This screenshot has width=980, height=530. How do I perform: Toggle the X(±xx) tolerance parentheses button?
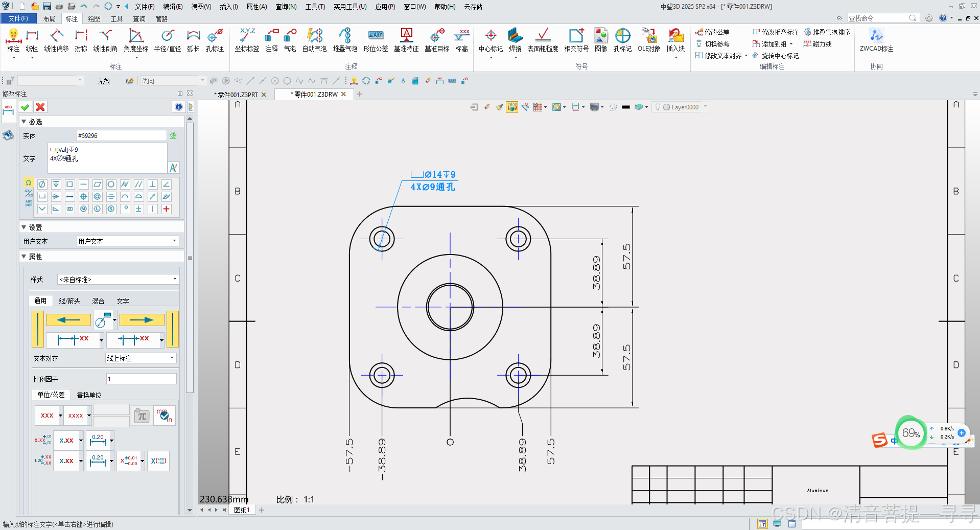(x=158, y=460)
